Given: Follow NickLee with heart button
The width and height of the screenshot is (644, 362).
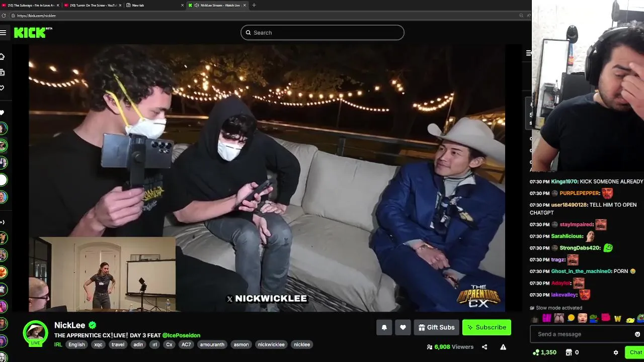Looking at the screenshot, I should (403, 327).
